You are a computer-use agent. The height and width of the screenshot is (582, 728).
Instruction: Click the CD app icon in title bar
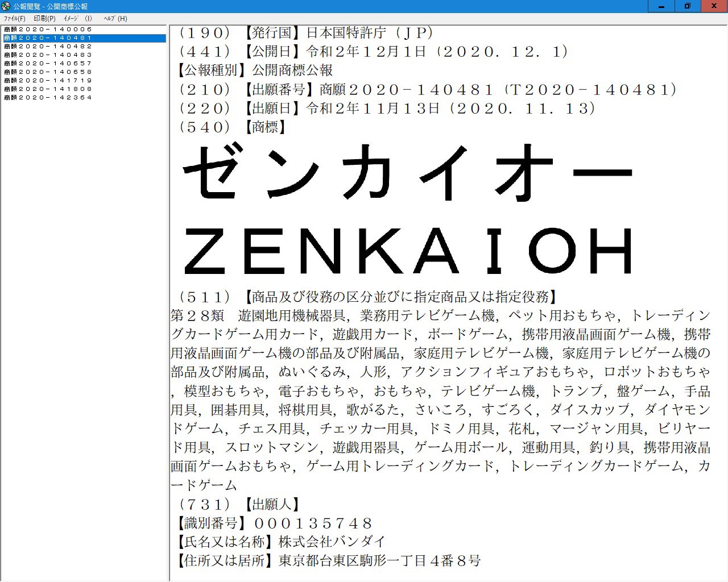[x=6, y=6]
